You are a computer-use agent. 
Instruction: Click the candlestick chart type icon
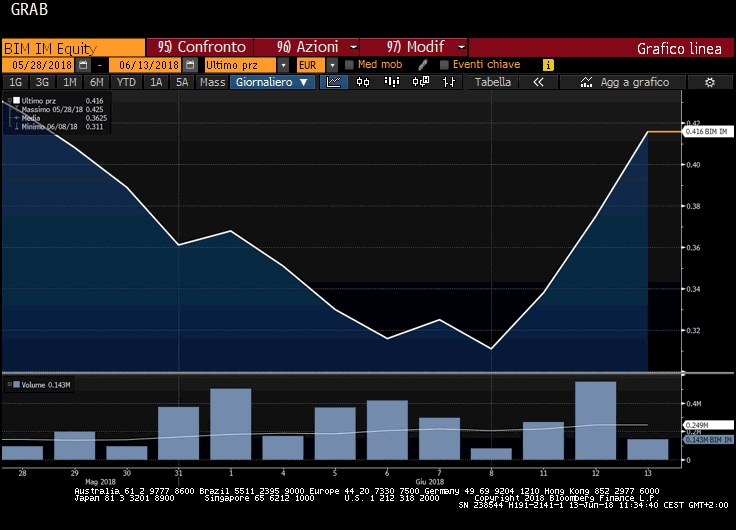point(361,82)
